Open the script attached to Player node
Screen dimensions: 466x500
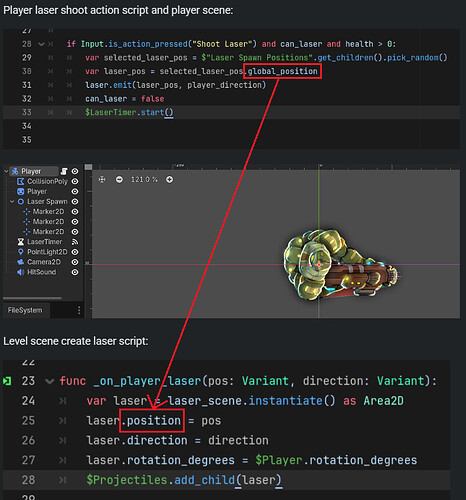pyautogui.click(x=64, y=171)
